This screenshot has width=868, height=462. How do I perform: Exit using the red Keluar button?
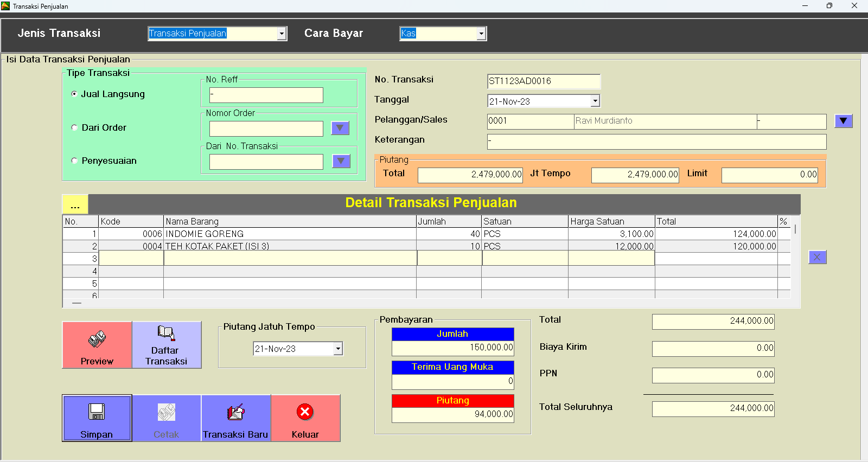pyautogui.click(x=305, y=418)
